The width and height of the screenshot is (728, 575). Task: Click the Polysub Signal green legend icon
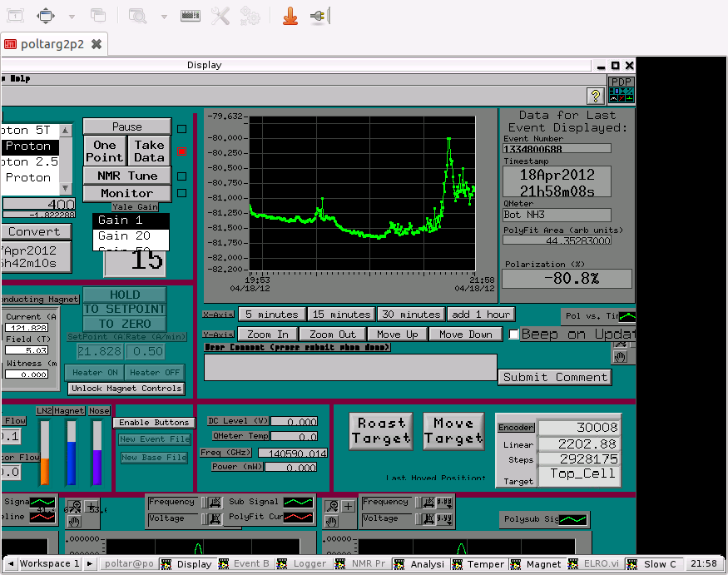pyautogui.click(x=572, y=519)
